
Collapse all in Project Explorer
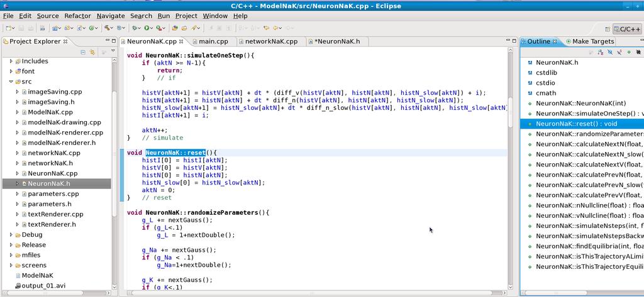coord(83,52)
